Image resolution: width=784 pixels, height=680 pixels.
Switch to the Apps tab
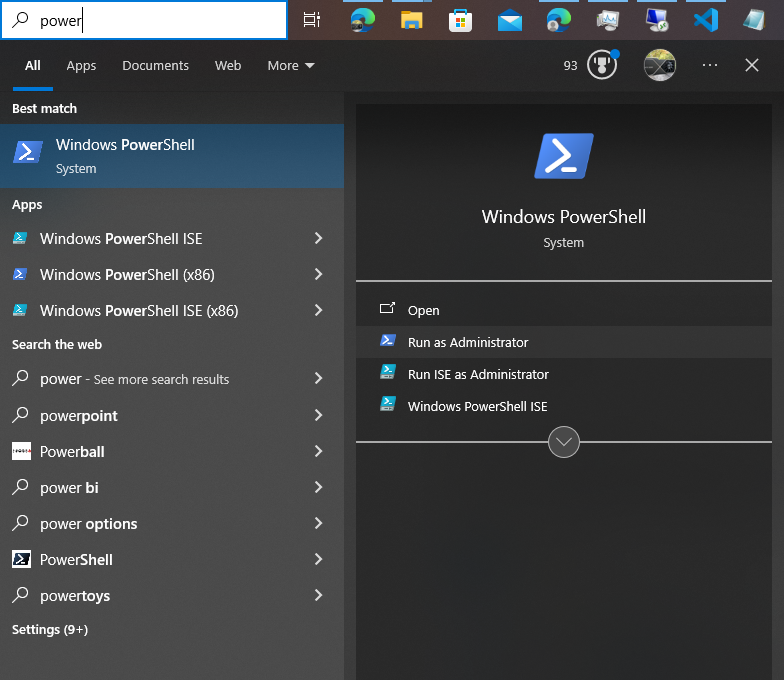[x=81, y=66]
